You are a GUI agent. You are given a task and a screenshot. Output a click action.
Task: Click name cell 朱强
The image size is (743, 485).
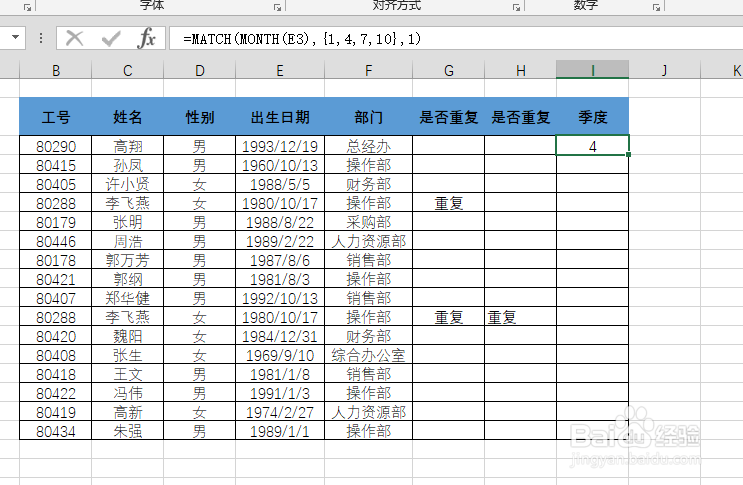[x=127, y=431]
